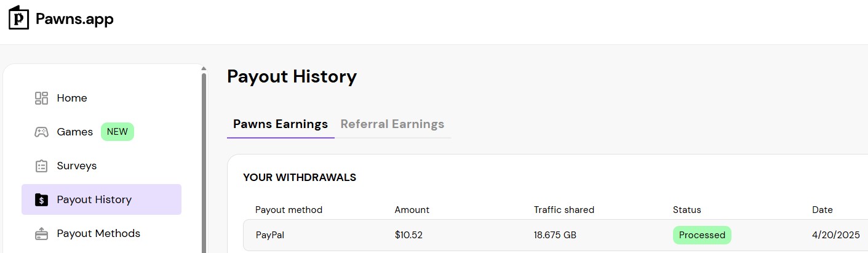This screenshot has width=868, height=253.
Task: Open Surveys from the sidebar
Action: pos(102,166)
